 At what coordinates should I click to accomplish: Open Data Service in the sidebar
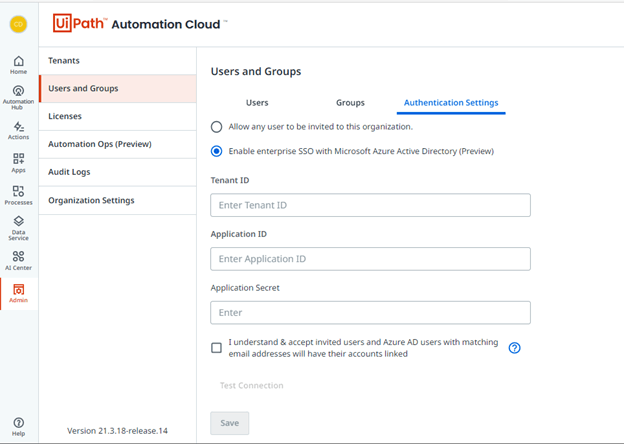point(18,228)
